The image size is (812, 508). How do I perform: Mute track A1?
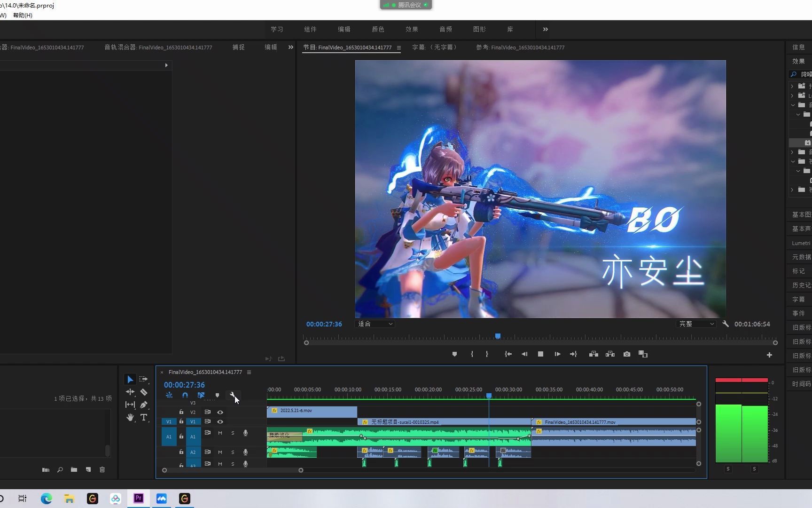coord(220,433)
